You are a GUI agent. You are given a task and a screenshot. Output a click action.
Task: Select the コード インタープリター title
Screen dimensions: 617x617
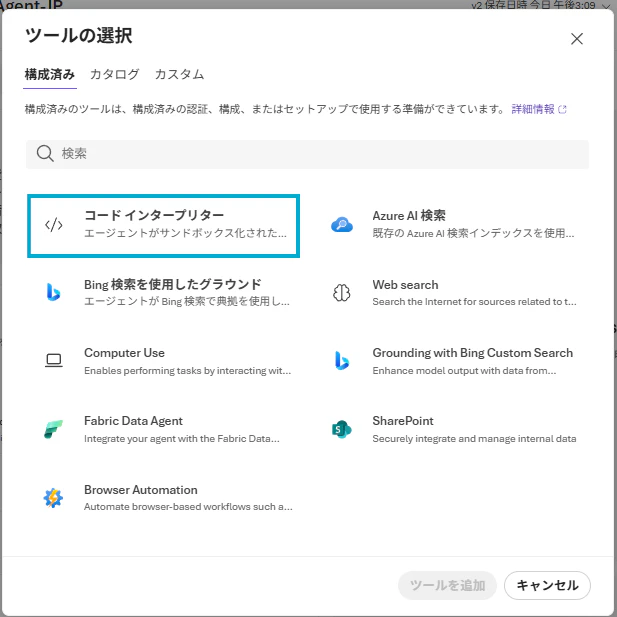point(154,215)
